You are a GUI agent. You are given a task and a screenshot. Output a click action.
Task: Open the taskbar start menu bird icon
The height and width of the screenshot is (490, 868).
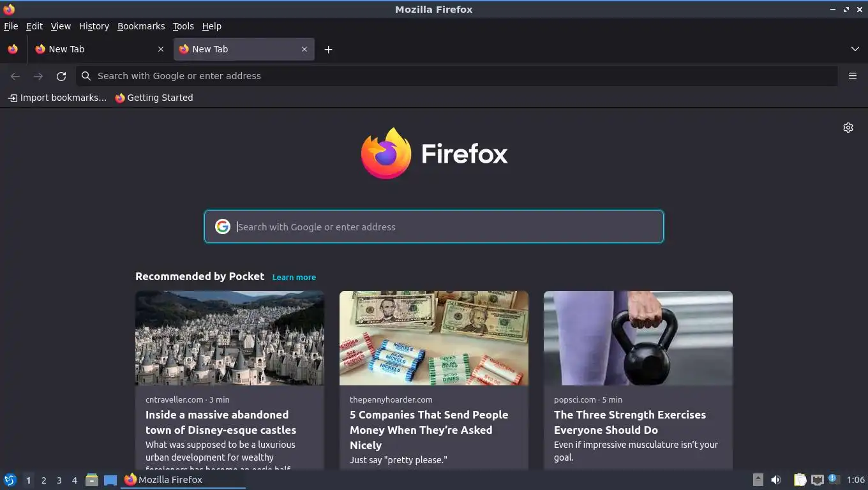tap(10, 480)
